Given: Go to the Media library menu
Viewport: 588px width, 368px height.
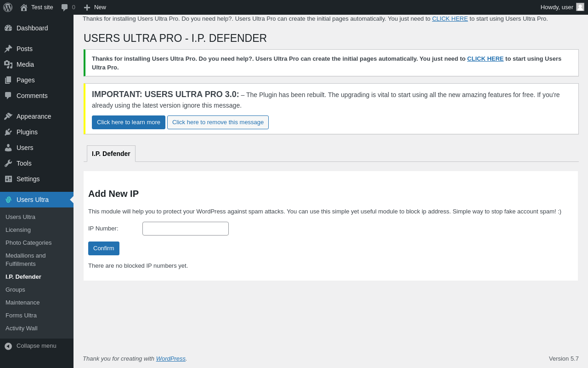Looking at the screenshot, I should coord(25,64).
